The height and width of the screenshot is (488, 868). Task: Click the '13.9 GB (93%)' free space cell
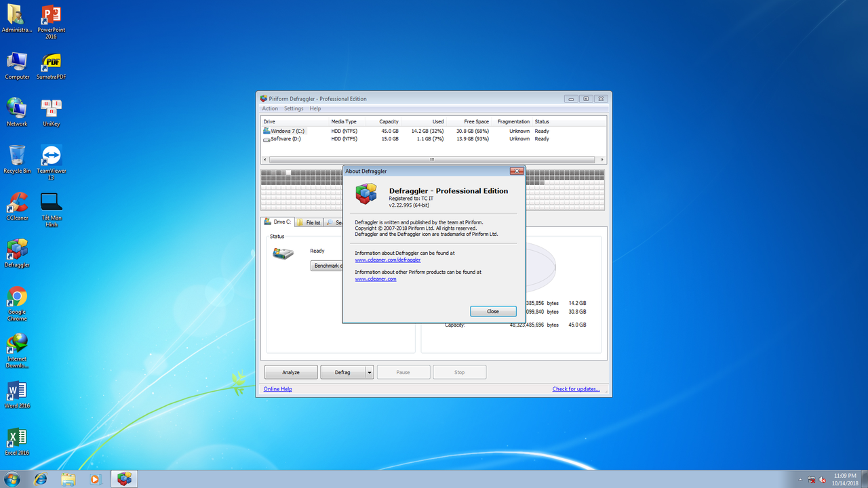[473, 139]
